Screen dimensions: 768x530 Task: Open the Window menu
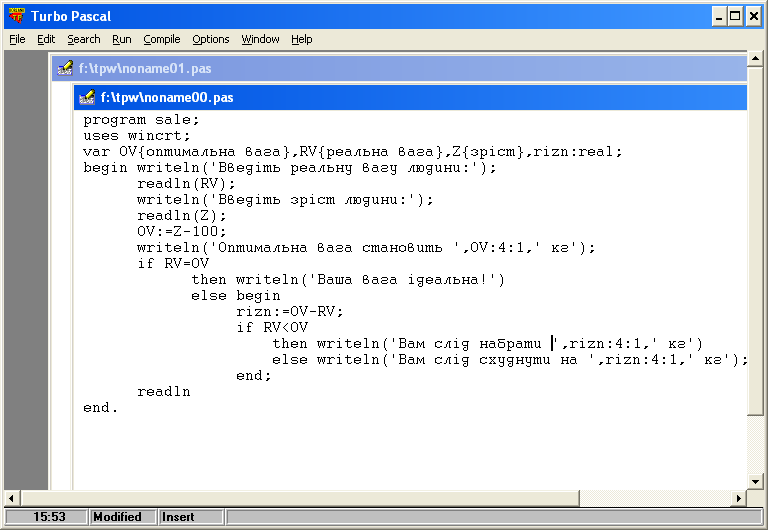click(x=260, y=39)
